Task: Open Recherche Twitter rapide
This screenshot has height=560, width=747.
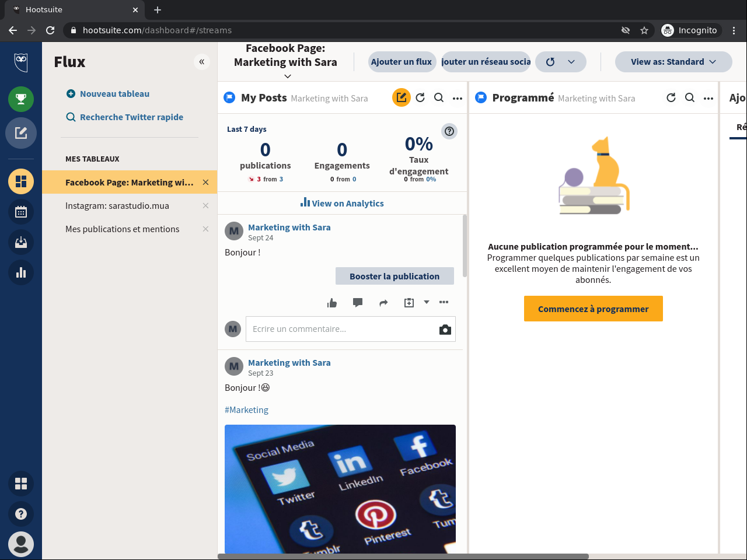Action: [125, 117]
